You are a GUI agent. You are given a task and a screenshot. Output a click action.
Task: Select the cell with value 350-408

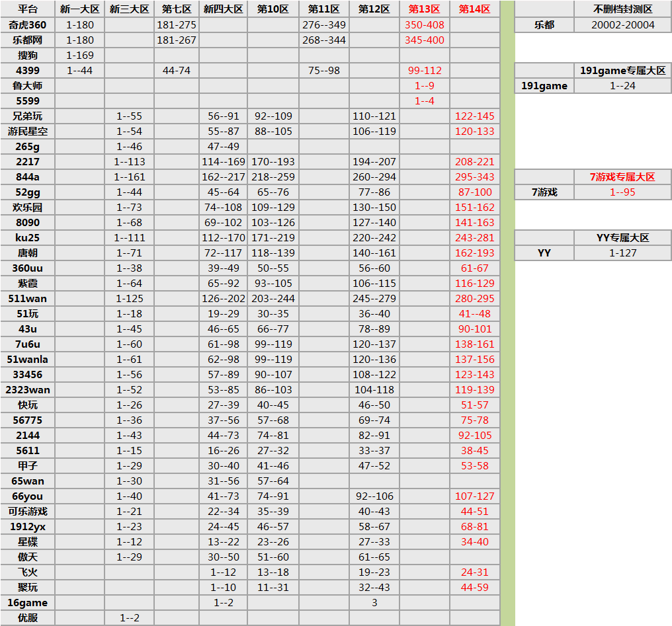click(424, 25)
